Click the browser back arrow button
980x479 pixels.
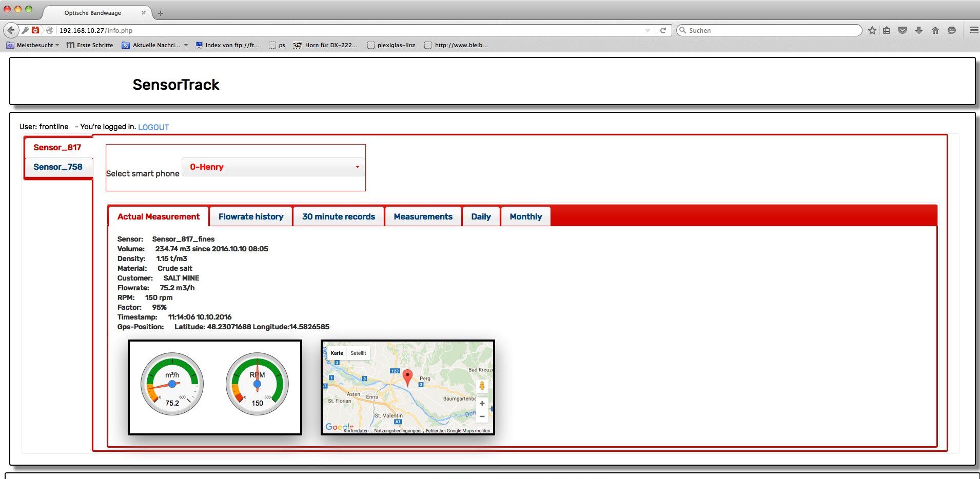[x=11, y=30]
